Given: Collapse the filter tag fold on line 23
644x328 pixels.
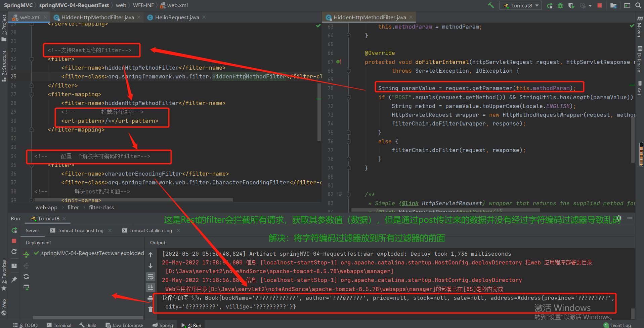Looking at the screenshot, I should click(x=31, y=59).
